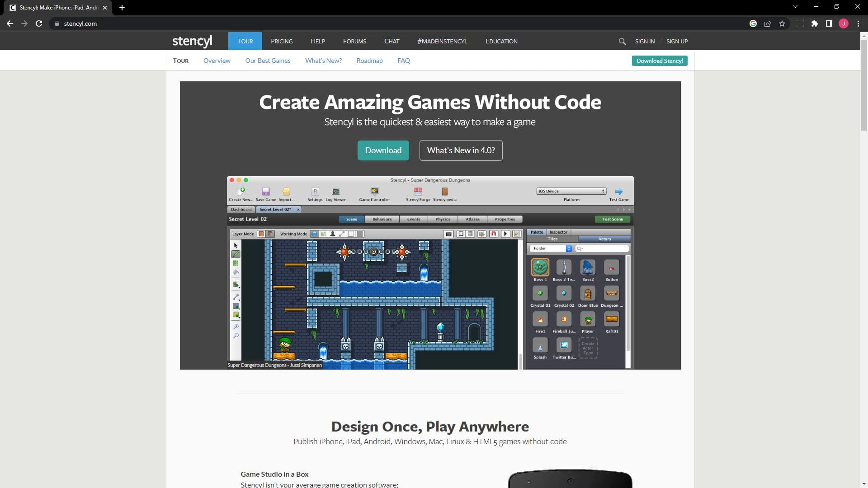Click the page's vertical scrollbar thumb
The image size is (868, 488).
[x=864, y=86]
